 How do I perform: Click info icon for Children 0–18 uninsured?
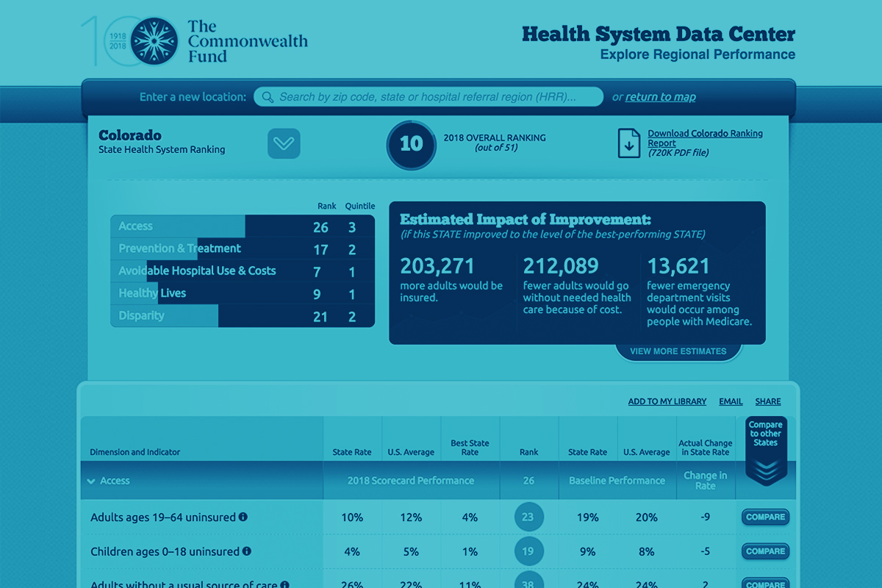point(247,551)
